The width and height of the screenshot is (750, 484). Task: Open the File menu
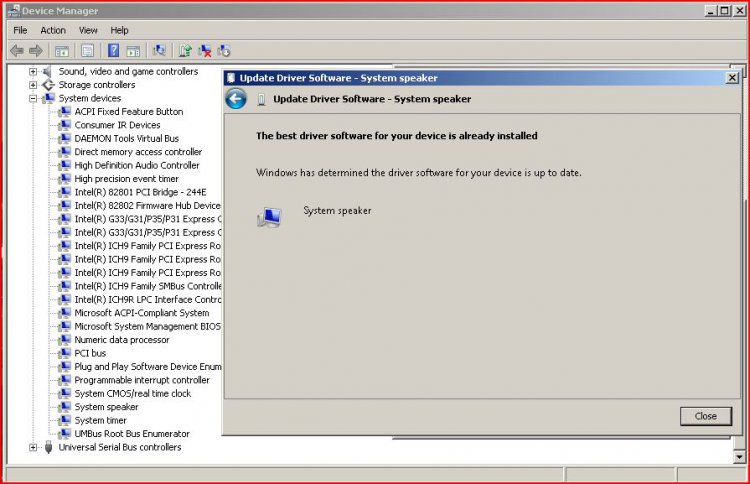20,30
